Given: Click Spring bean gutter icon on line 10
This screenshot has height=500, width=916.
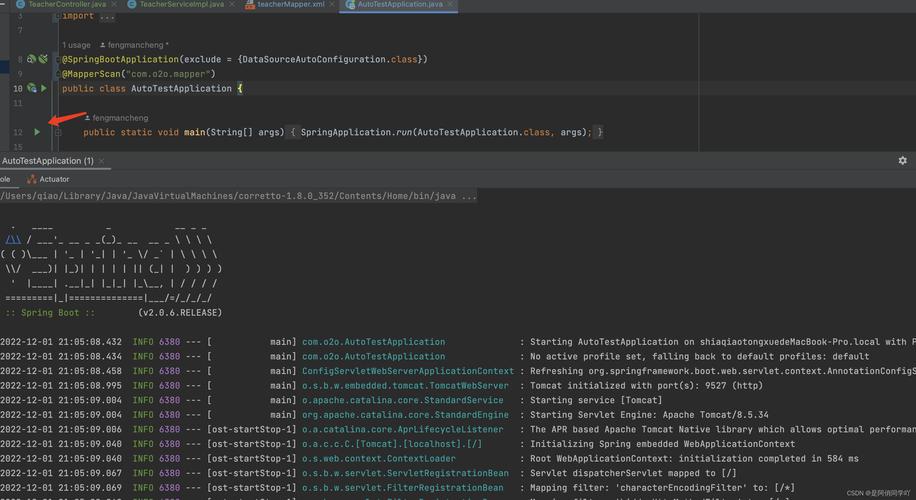Looking at the screenshot, I should coord(32,88).
